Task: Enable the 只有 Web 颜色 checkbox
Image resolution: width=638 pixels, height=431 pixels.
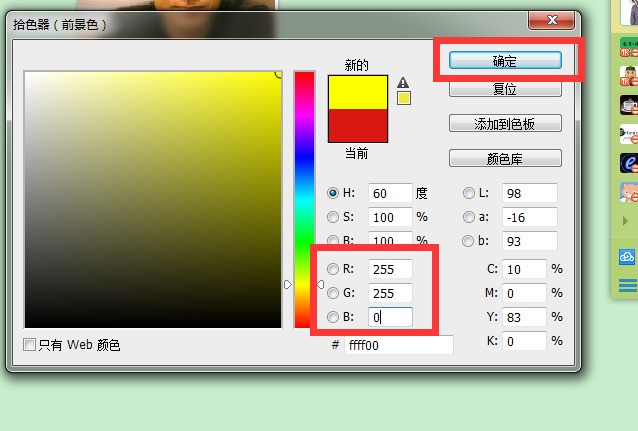Action: click(29, 345)
